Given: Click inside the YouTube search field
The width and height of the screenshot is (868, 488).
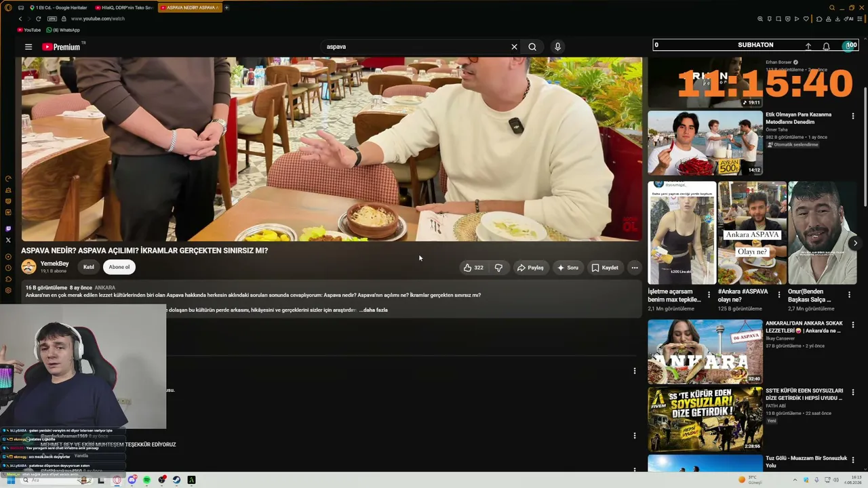Looking at the screenshot, I should pos(415,47).
